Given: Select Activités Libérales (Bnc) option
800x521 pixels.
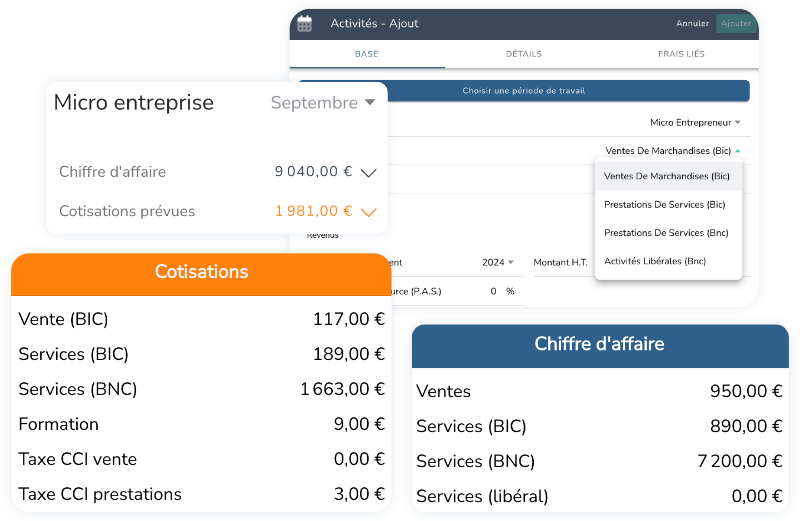Looking at the screenshot, I should coord(668,261).
